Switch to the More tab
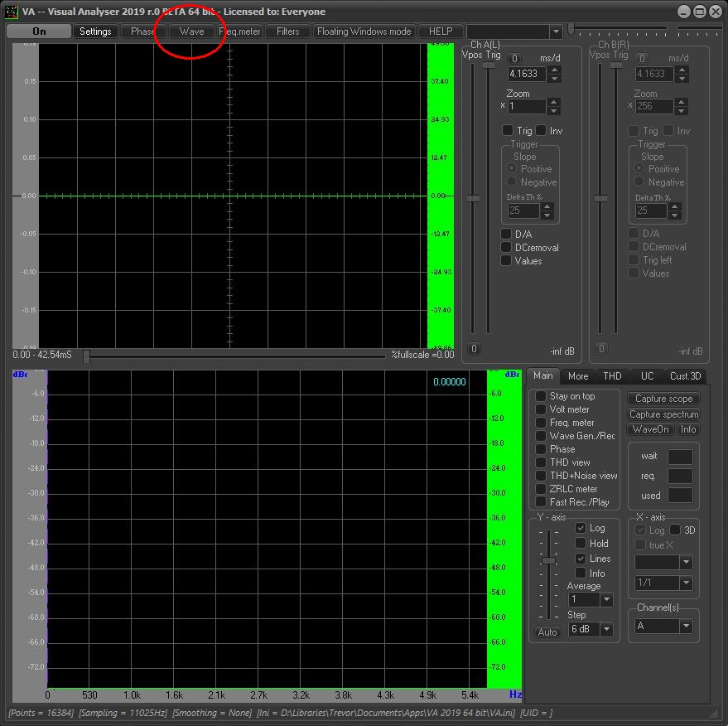This screenshot has width=728, height=726. tap(578, 375)
